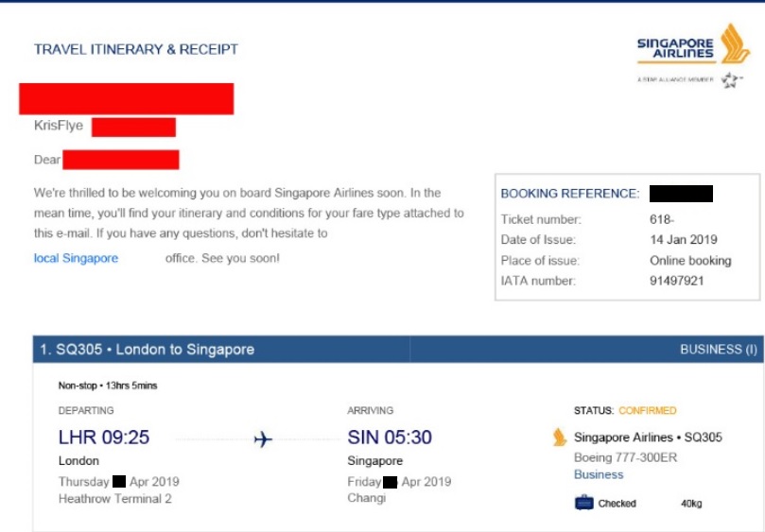This screenshot has width=765, height=532.
Task: Click the small bird icon beside SQ305
Action: pos(560,438)
